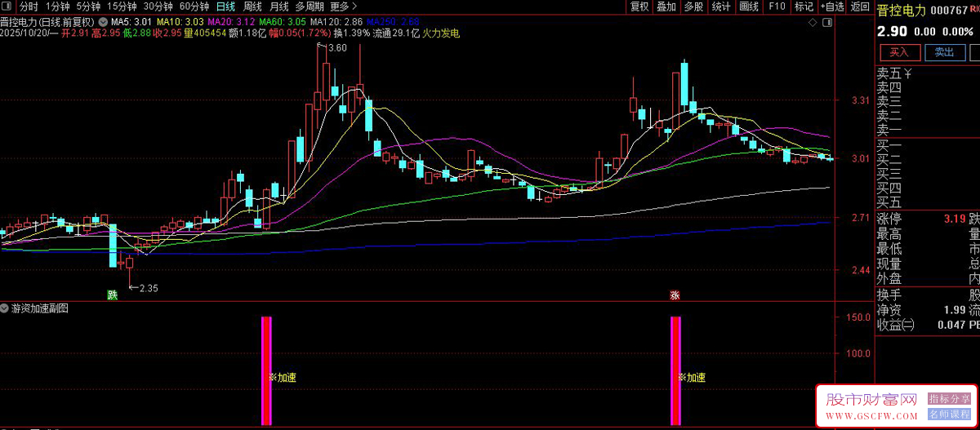
Task: Open the 复权 adjustment menu
Action: coord(639,7)
